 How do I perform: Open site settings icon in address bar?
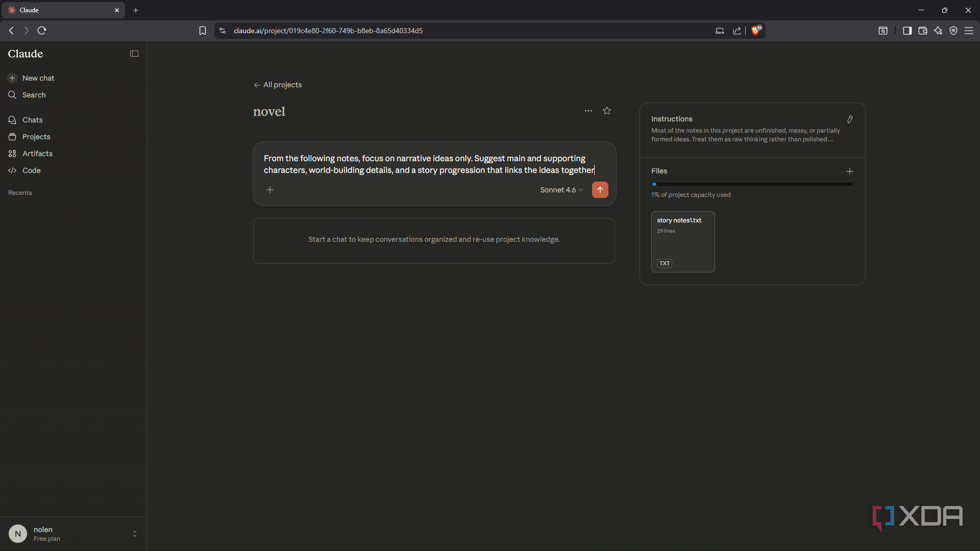(x=223, y=31)
